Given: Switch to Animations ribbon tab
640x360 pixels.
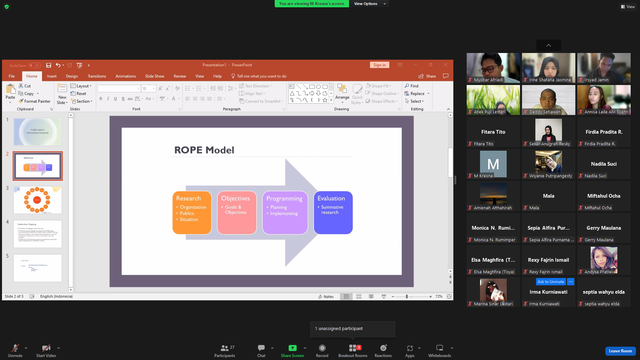Looking at the screenshot, I should point(125,76).
